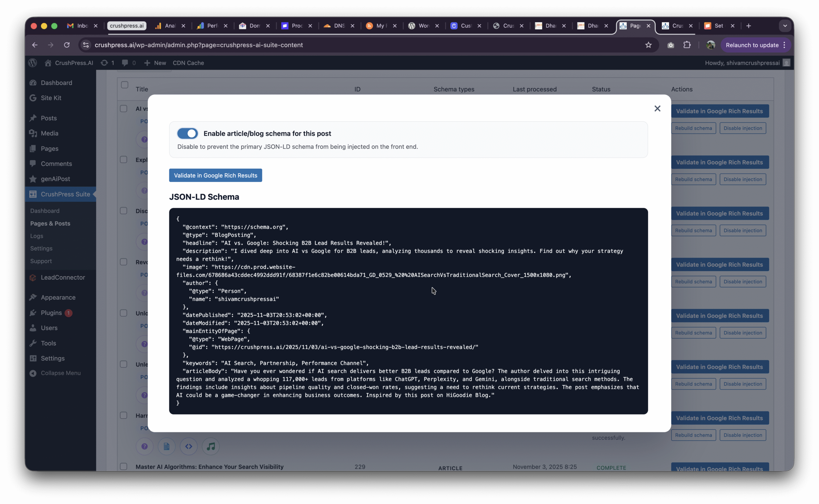The width and height of the screenshot is (819, 504).
Task: Open Support submenu item
Action: click(41, 261)
